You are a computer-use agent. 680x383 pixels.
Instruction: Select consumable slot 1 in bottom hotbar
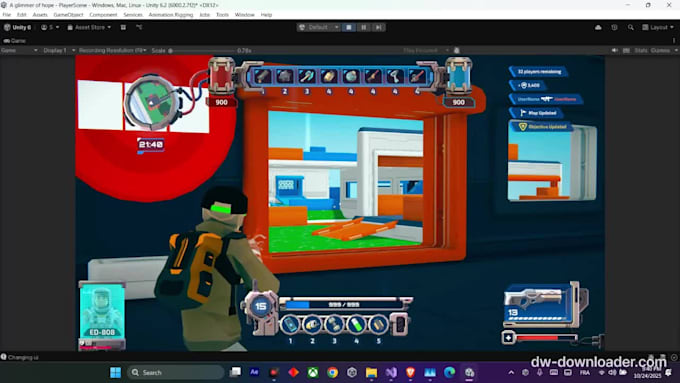pos(290,324)
